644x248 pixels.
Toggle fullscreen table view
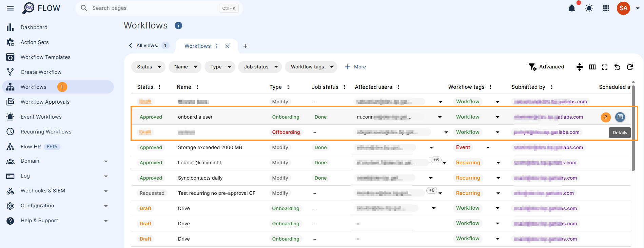[605, 67]
